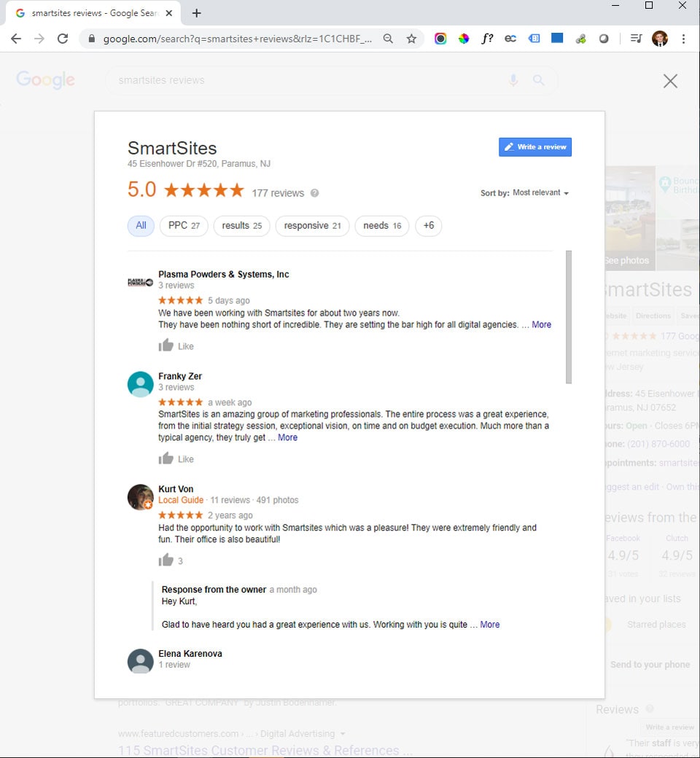700x758 pixels.
Task: Open the circular camera lens extension icon
Action: (x=440, y=39)
